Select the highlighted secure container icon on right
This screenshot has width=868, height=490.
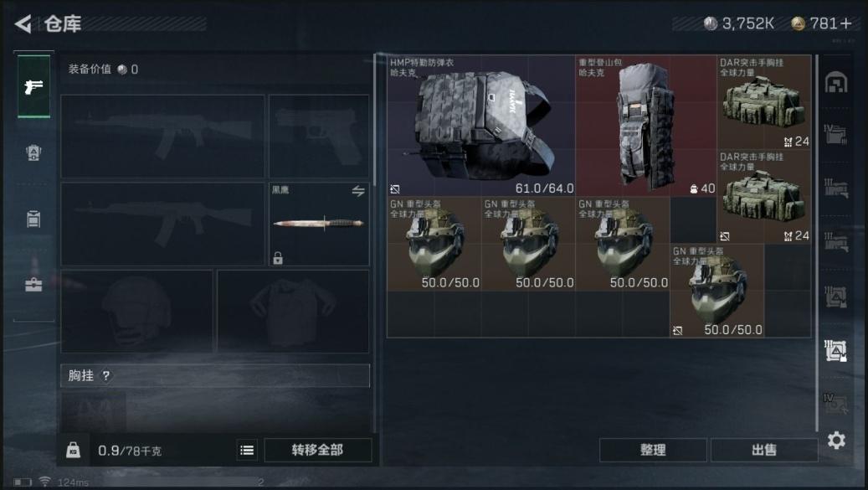coord(836,350)
